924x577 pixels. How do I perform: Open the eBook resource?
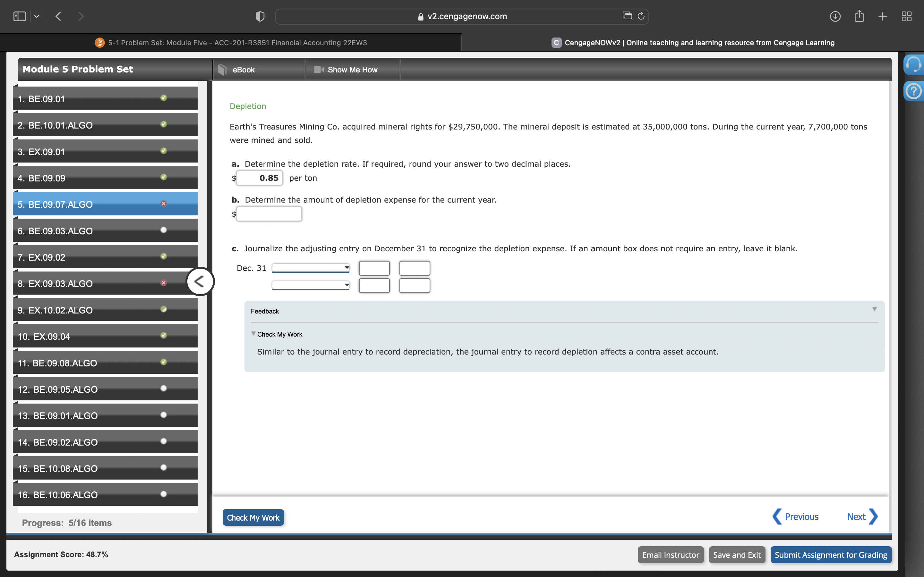coord(244,70)
